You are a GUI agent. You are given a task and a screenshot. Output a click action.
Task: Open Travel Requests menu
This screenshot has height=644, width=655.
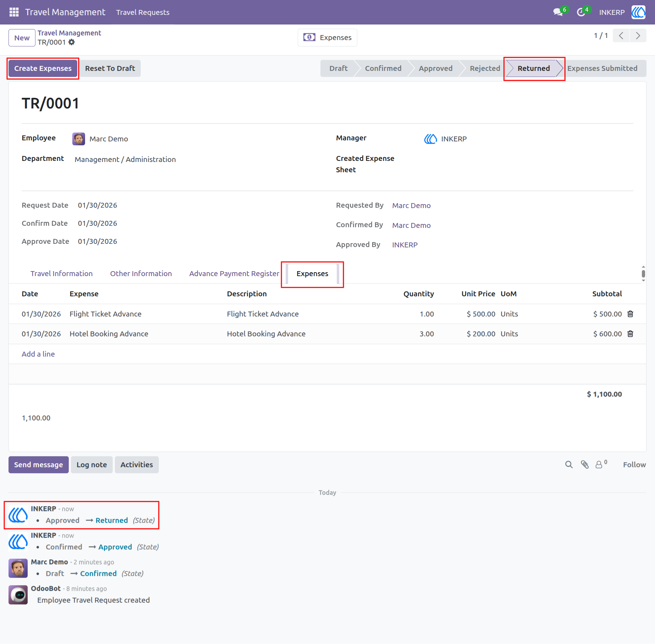(x=143, y=12)
